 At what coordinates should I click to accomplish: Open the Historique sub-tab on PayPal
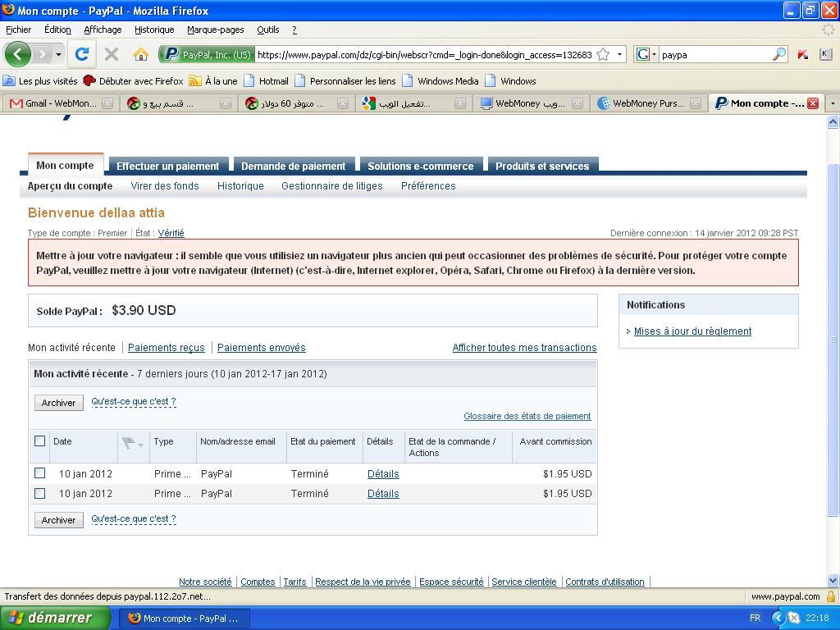tap(240, 186)
